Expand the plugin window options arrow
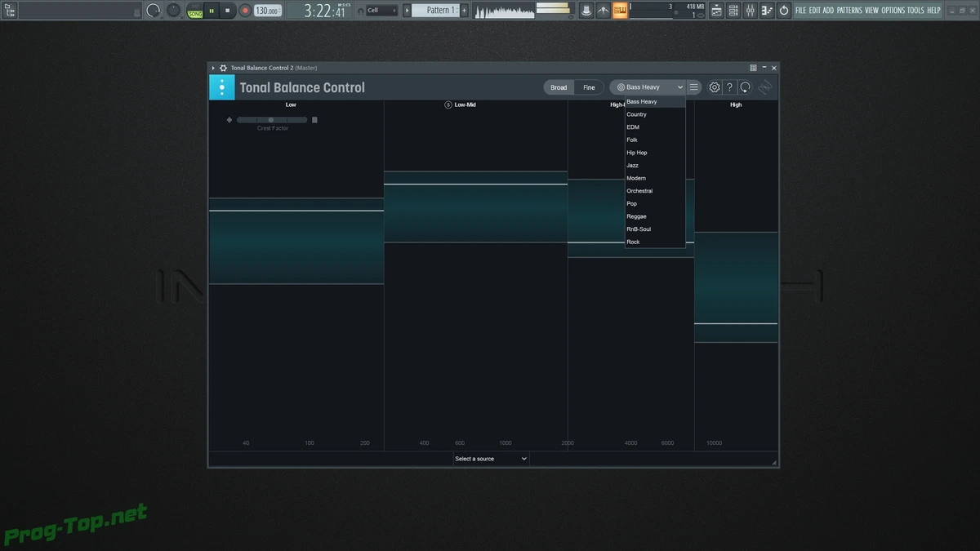The image size is (980, 551). [x=213, y=68]
